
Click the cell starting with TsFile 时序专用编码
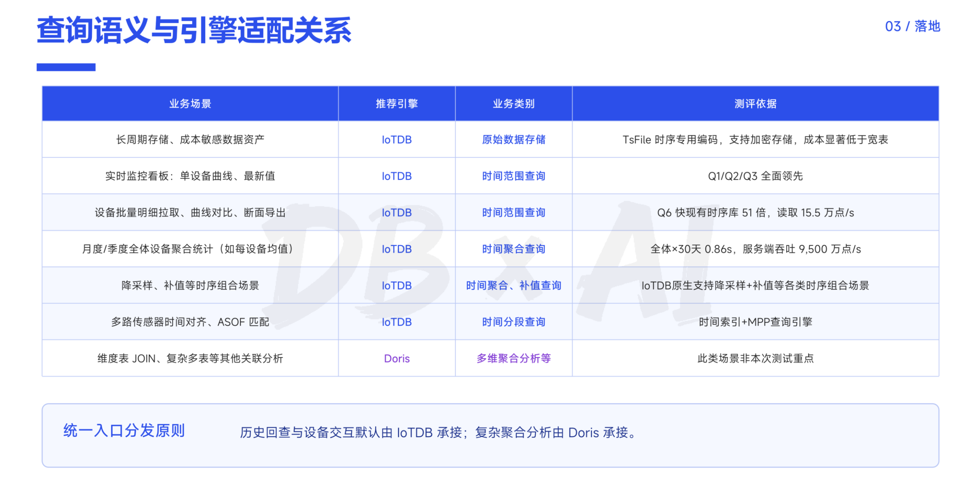(x=755, y=139)
